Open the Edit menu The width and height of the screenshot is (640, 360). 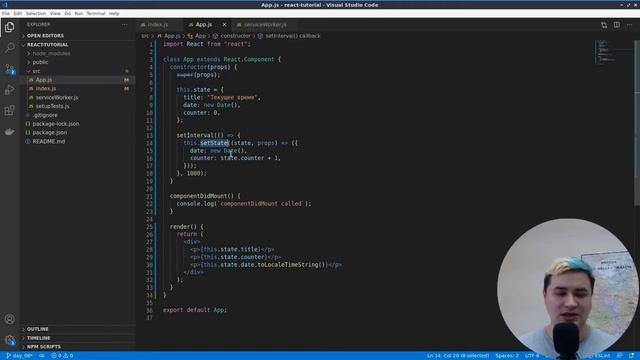pos(18,13)
